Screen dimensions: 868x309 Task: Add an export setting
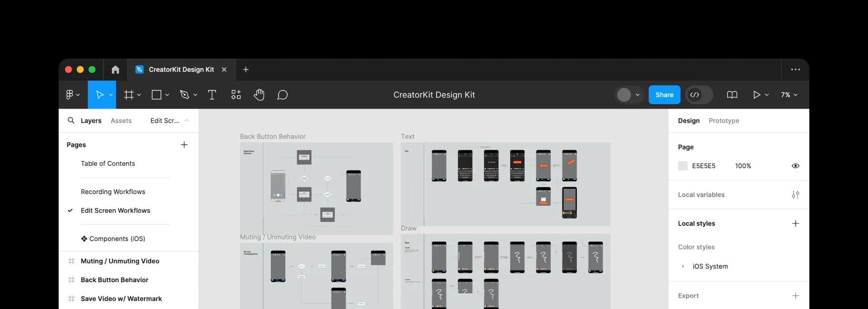pos(796,296)
